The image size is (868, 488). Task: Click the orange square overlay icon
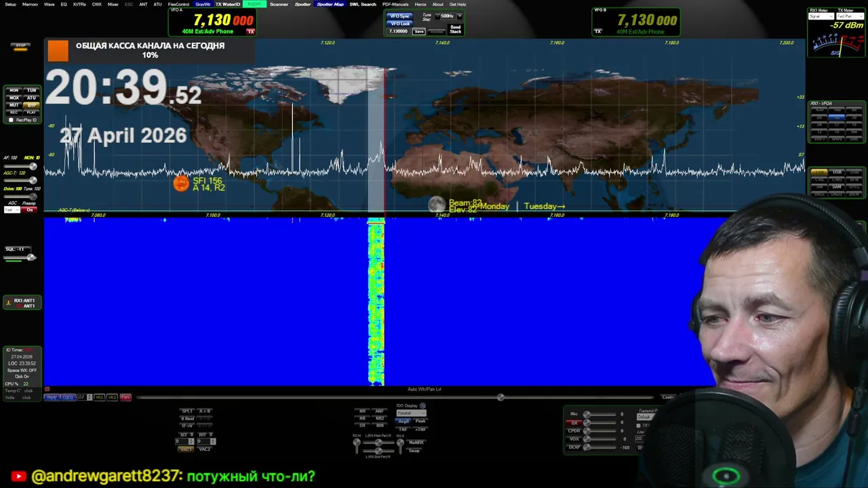(58, 51)
